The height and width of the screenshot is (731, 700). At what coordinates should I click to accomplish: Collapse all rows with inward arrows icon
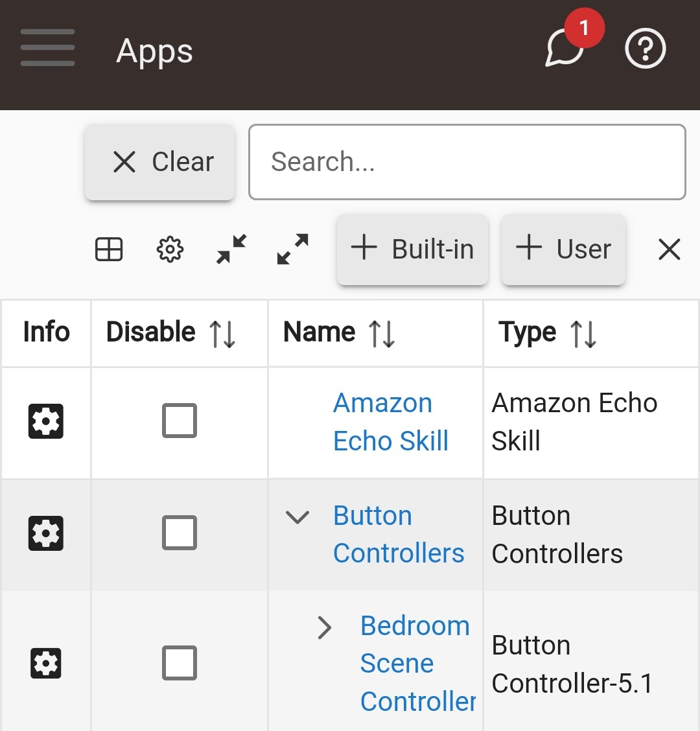[231, 249]
